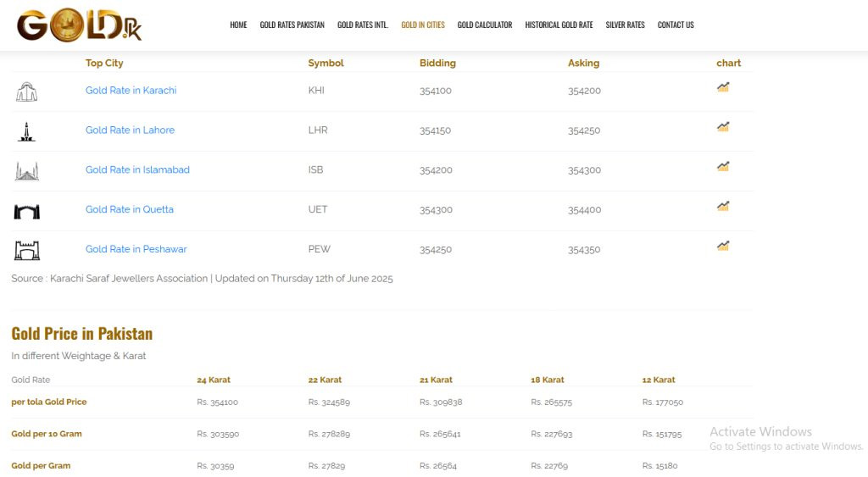Open the Gold Rate in Karachi link

click(x=131, y=91)
